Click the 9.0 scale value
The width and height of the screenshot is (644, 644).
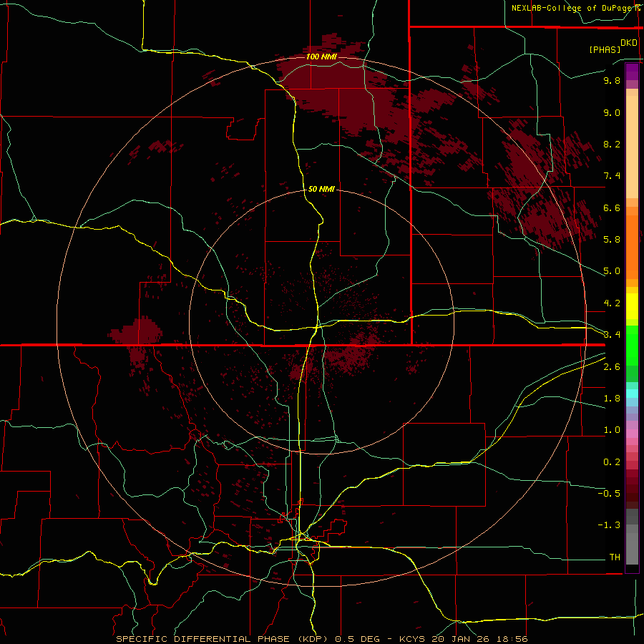[612, 112]
